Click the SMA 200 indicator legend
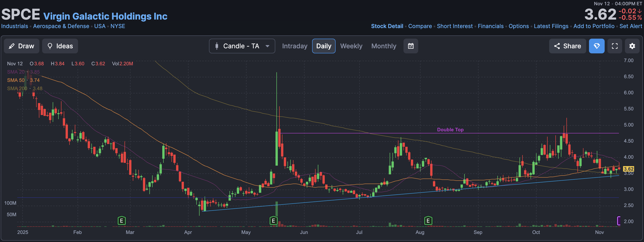 (x=25, y=88)
